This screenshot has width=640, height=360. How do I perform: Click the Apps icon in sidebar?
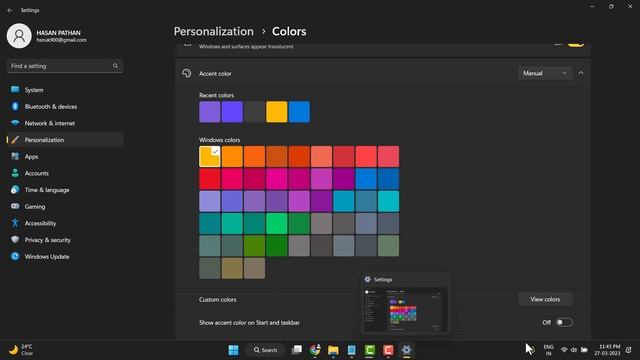(x=15, y=156)
